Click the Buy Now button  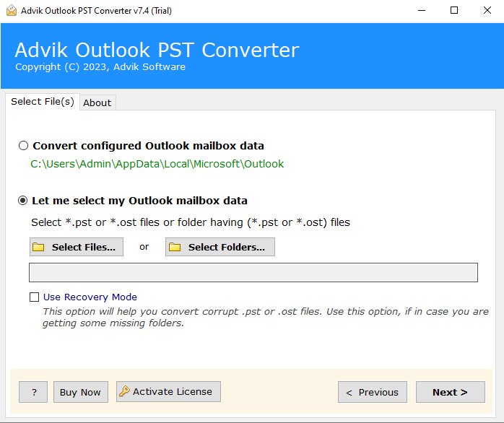tap(81, 392)
